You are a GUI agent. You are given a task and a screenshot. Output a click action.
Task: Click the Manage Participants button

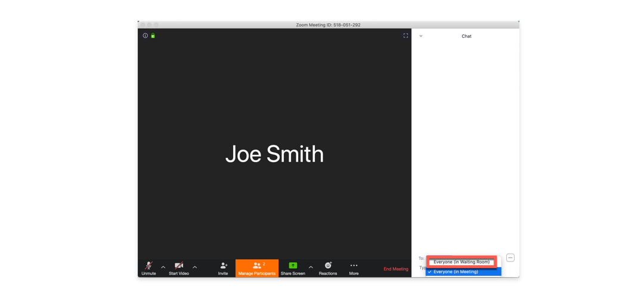coord(257,268)
